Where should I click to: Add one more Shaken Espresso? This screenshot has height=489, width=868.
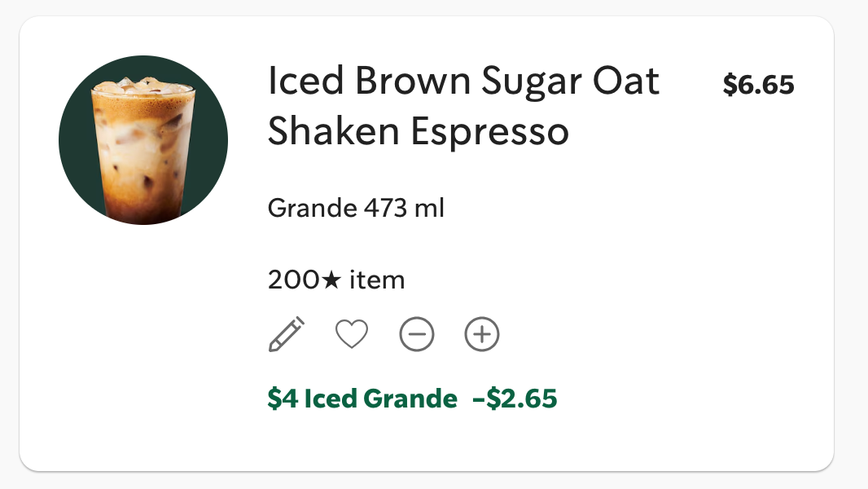(x=482, y=334)
